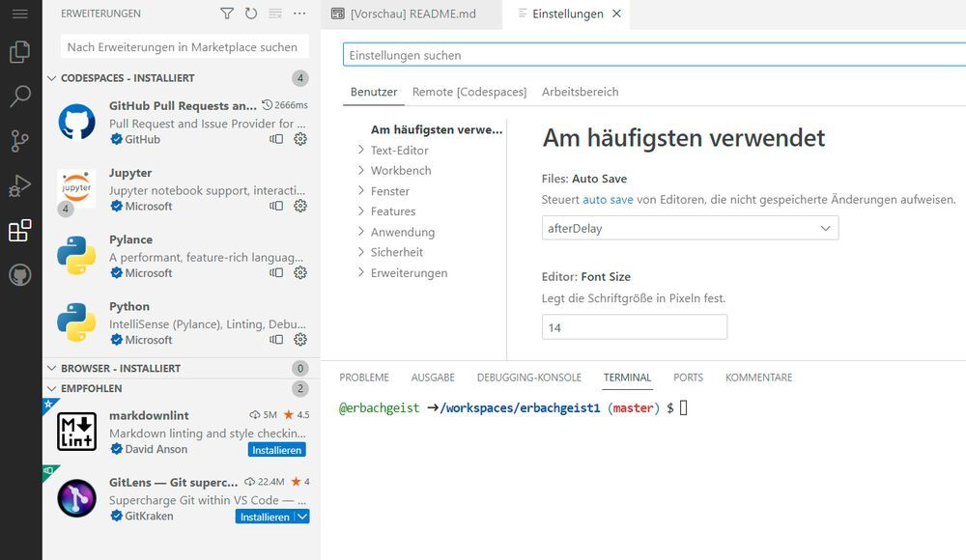
Task: Click the filter icon in the Erweiterungen panel
Action: (x=226, y=14)
